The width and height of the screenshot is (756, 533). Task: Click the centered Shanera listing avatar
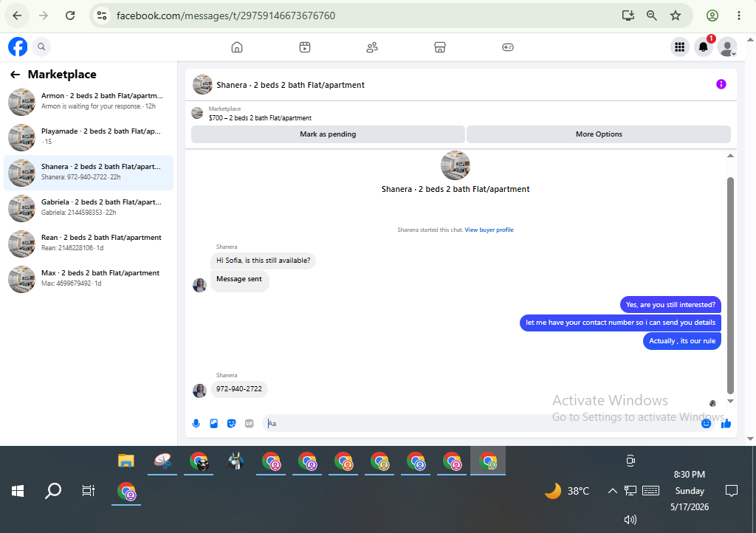[455, 165]
